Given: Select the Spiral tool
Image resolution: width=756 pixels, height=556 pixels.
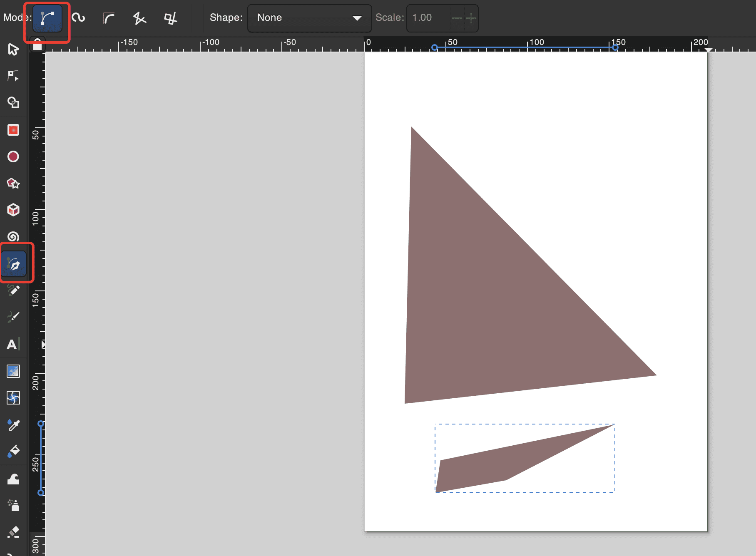Looking at the screenshot, I should [13, 236].
